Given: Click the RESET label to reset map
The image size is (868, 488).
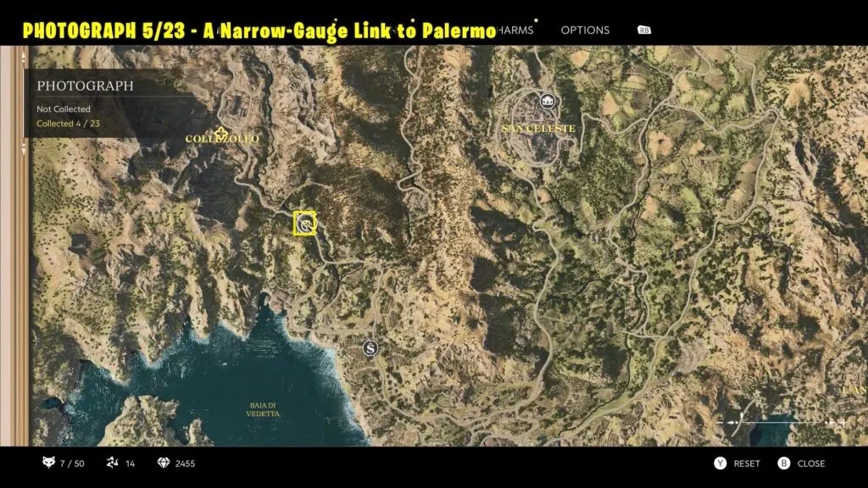Looking at the screenshot, I should 747,463.
